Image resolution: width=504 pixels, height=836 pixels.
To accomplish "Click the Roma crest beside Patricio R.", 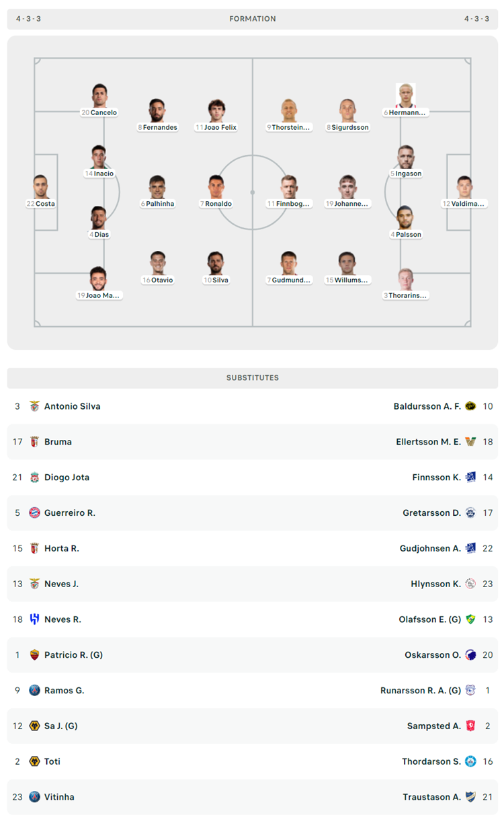I will (34, 654).
